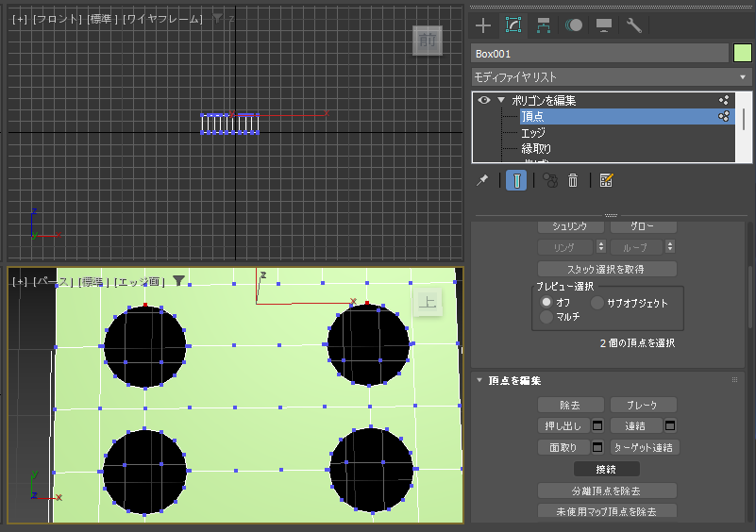Image resolution: width=756 pixels, height=532 pixels.
Task: Open Configure Modifier Sets icon
Action: pos(606,181)
